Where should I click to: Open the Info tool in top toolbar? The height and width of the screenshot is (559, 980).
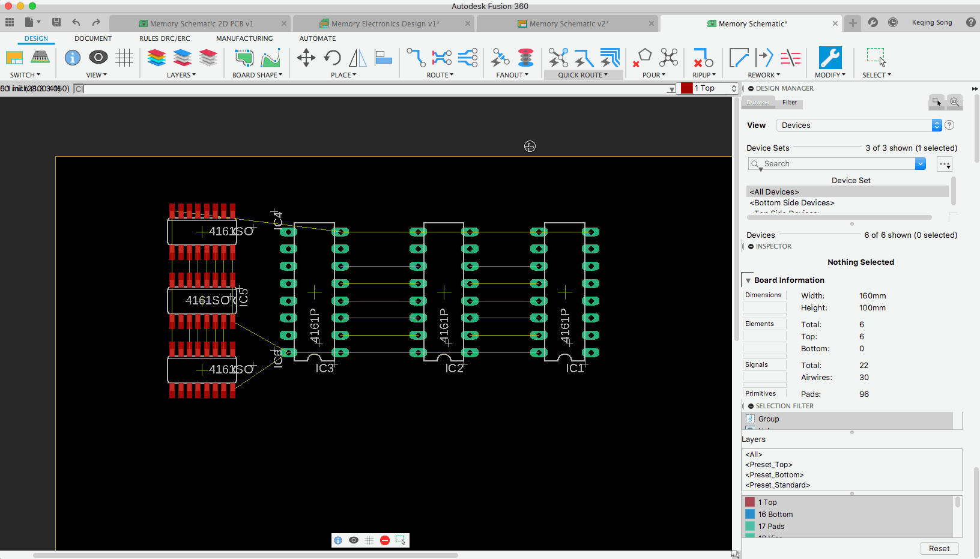[73, 58]
